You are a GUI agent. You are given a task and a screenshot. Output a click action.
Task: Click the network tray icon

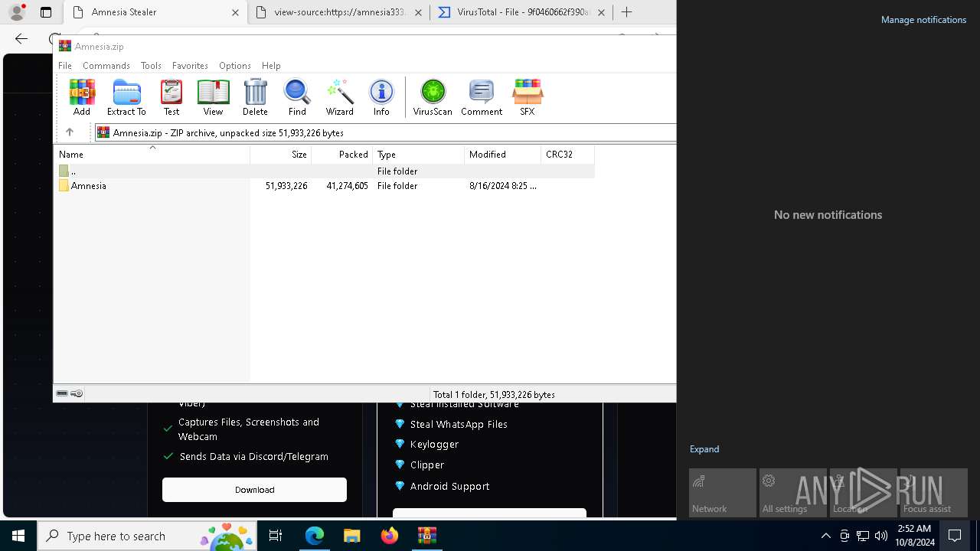(862, 536)
